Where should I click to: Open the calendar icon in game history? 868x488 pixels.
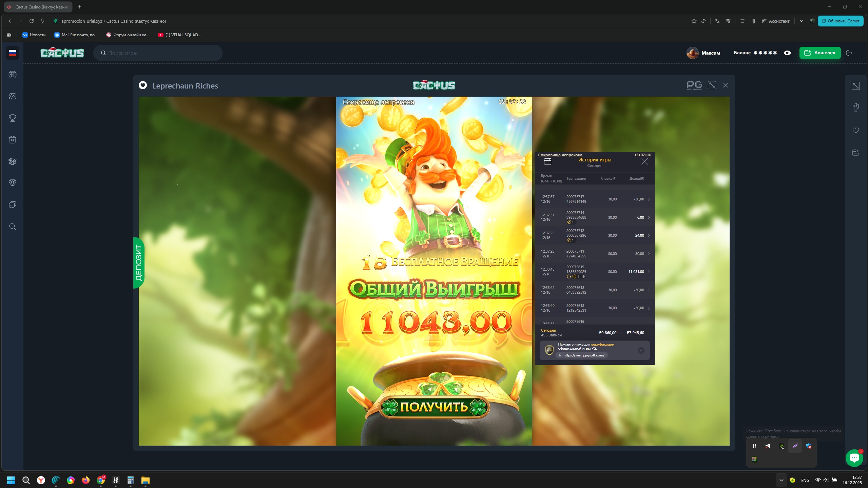547,161
